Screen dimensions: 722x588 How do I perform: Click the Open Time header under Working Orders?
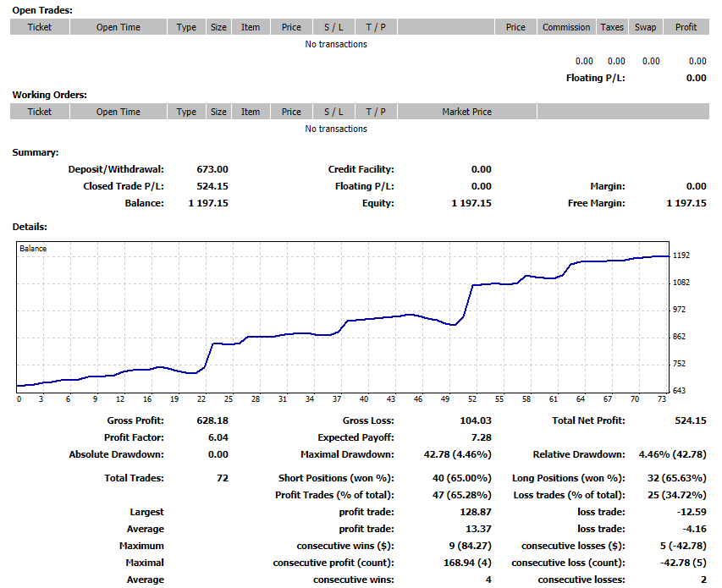point(118,112)
